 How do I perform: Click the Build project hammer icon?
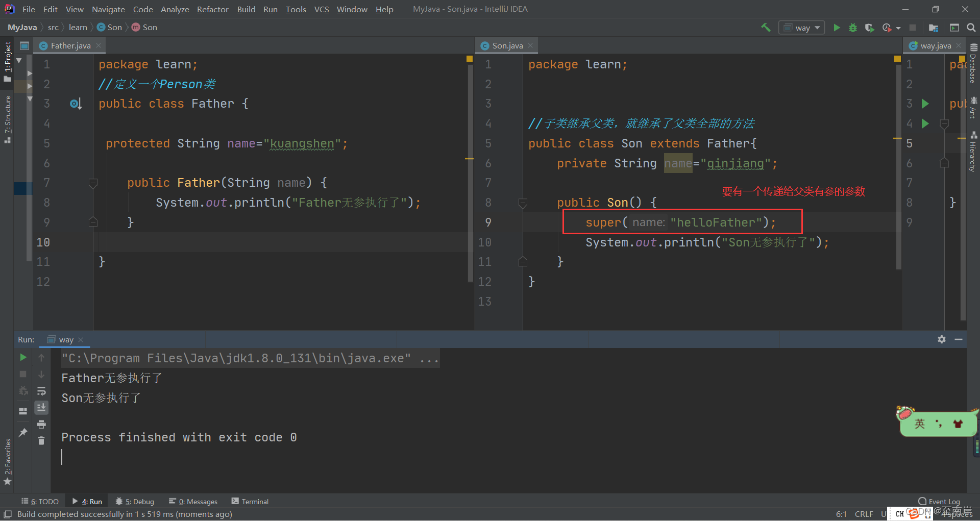(x=766, y=28)
